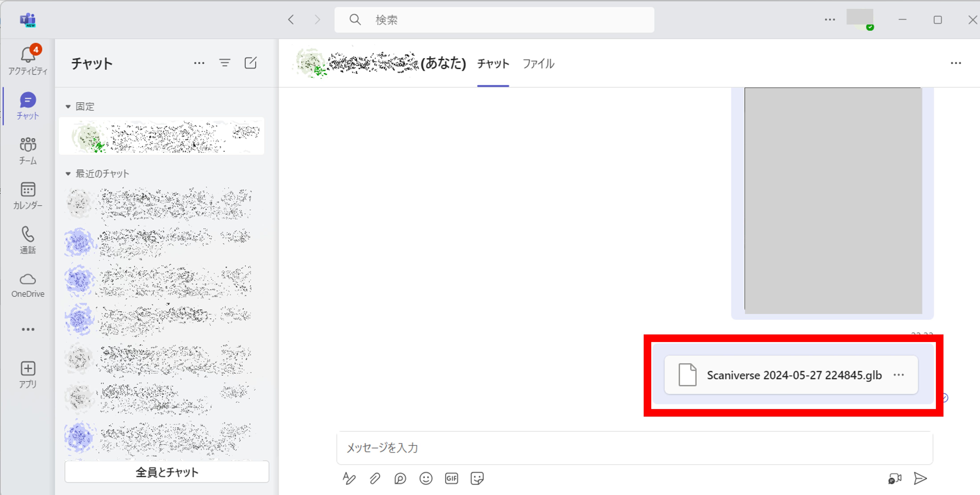Start a new chat with compose icon

coord(250,63)
